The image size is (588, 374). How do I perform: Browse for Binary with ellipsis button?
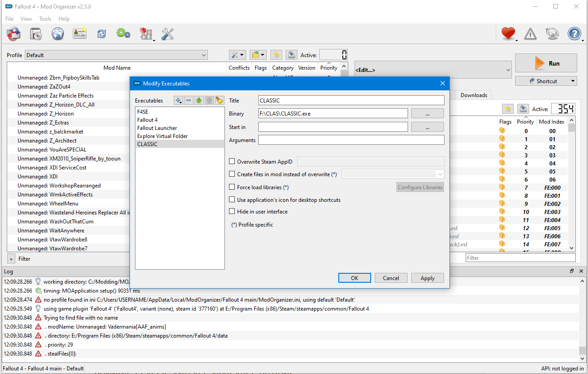(427, 114)
